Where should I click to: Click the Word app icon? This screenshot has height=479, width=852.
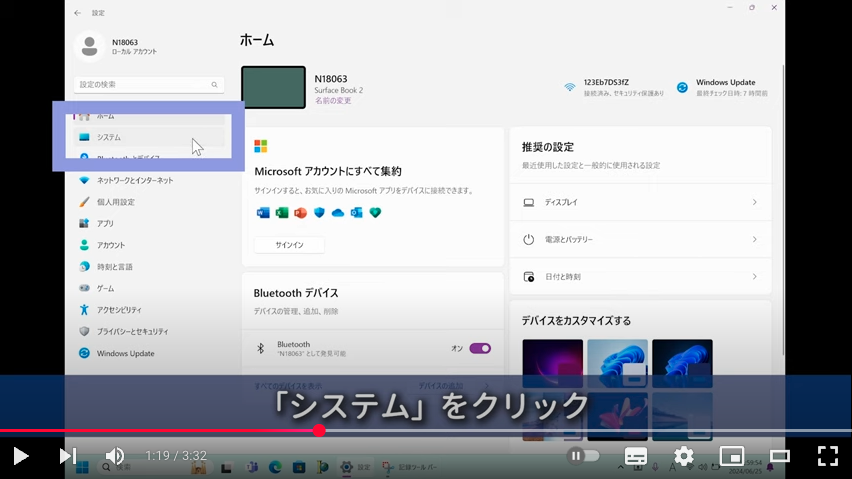[x=263, y=212]
